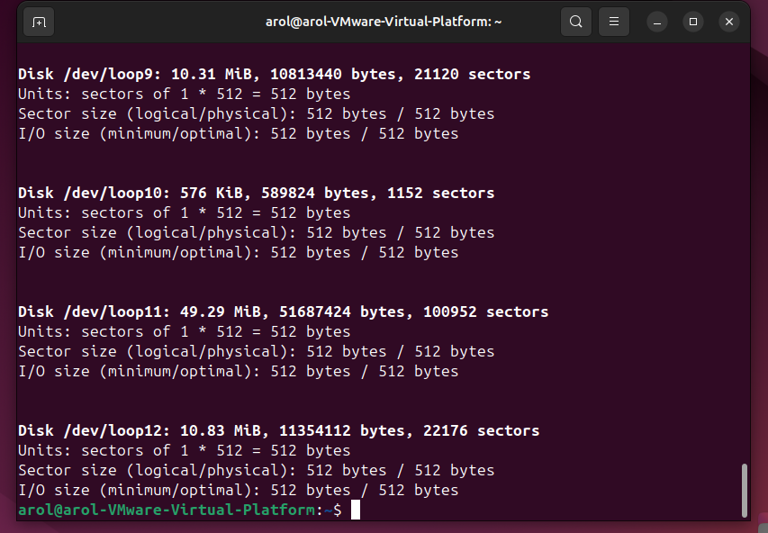The image size is (768, 533).
Task: Click the value '589824 bytes'
Action: pyautogui.click(x=315, y=194)
